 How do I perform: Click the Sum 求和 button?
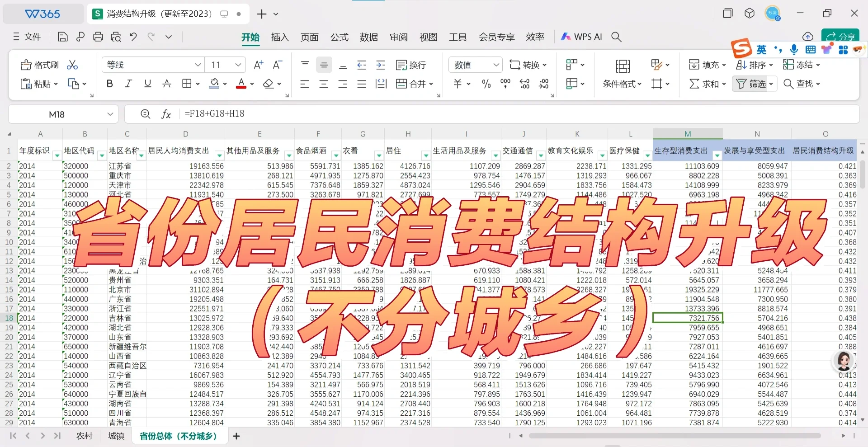click(708, 84)
